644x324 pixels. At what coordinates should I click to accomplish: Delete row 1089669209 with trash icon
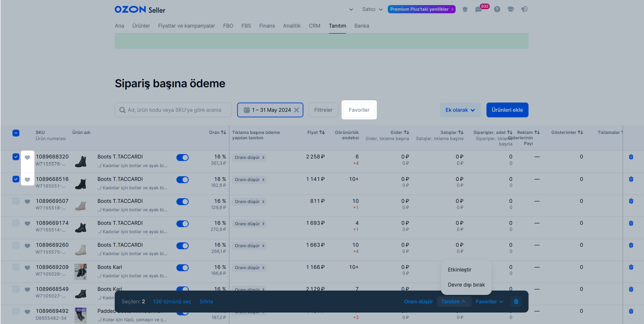click(631, 267)
